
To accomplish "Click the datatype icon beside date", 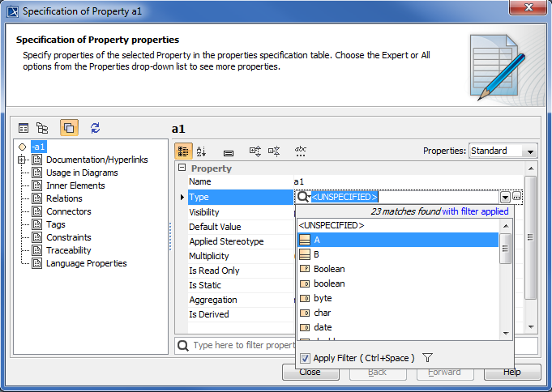I will point(305,327).
